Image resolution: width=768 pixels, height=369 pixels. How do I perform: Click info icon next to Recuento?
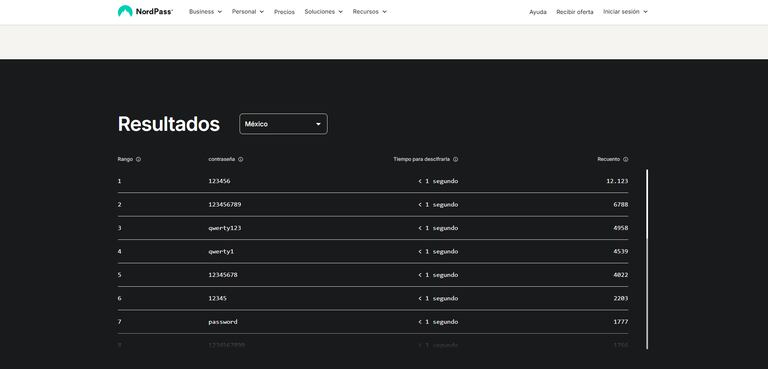[625, 159]
